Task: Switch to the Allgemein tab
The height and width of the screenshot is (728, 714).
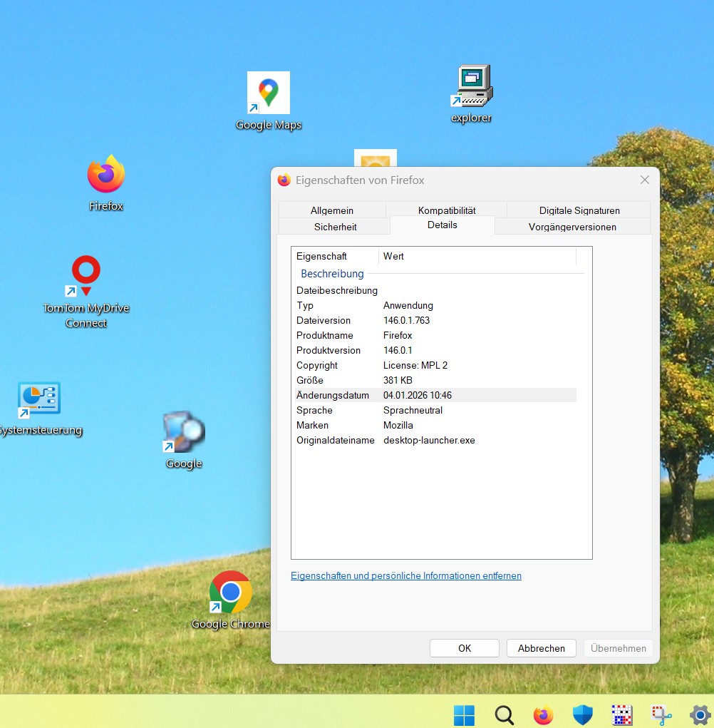Action: coord(332,210)
